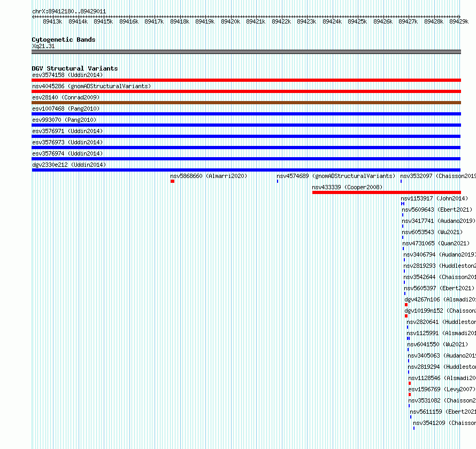Open variant nsv1125991 (Alsmadi) label
This screenshot has width=476, height=449.
(441, 333)
